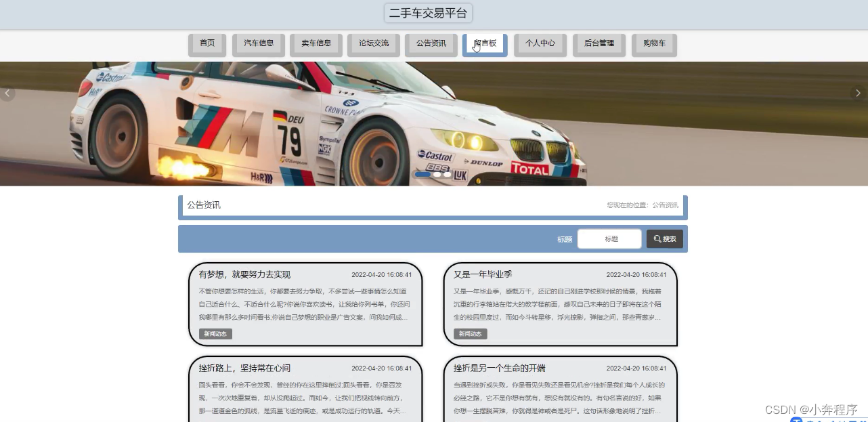Viewport: 868px width, 422px height.
Task: Click breadcrumb text 您现在的位置：公告资讯
Action: 643,205
